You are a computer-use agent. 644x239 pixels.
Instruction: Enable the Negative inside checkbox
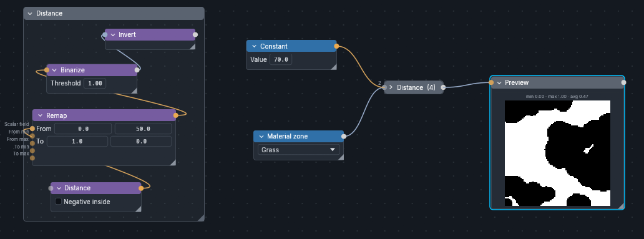[58, 201]
